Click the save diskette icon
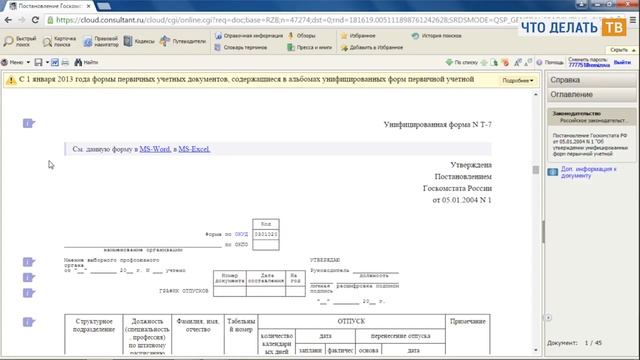This screenshot has width=640, height=360. pos(38,62)
